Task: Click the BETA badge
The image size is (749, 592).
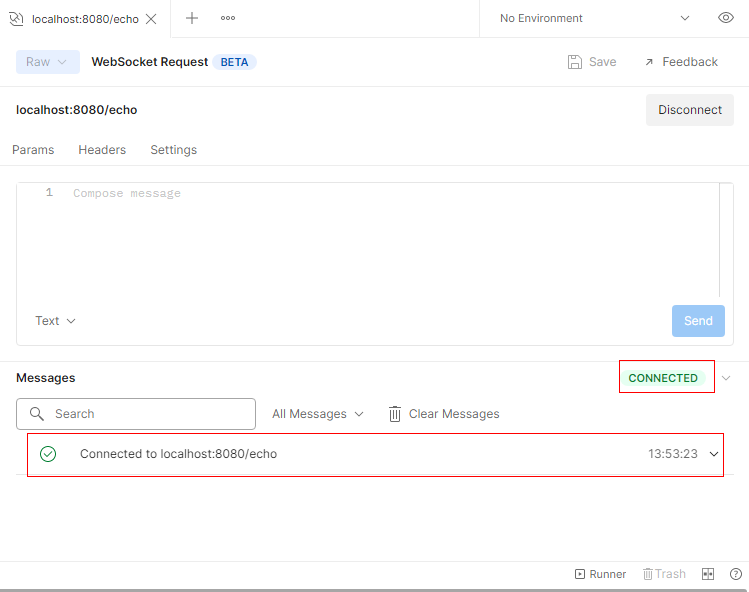Action: coord(234,62)
